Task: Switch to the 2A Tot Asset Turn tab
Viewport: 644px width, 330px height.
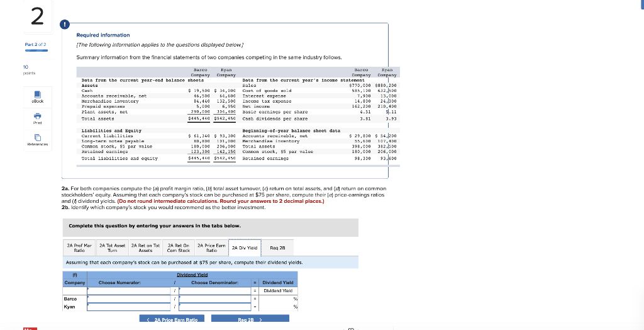Action: 112,247
